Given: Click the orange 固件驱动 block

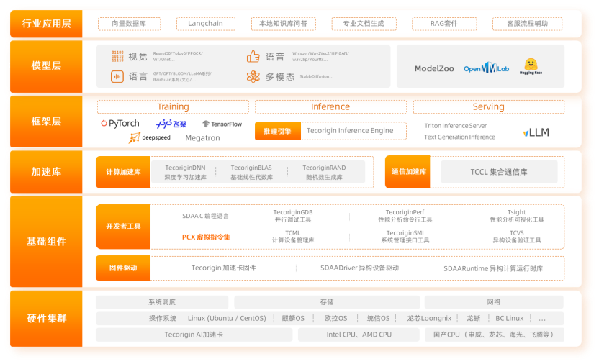Looking at the screenshot, I should (x=123, y=268).
